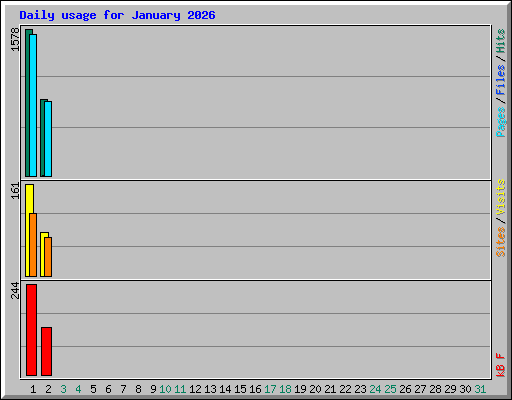This screenshot has width=512, height=400.
Task: Click green day label 25
Action: point(390,389)
